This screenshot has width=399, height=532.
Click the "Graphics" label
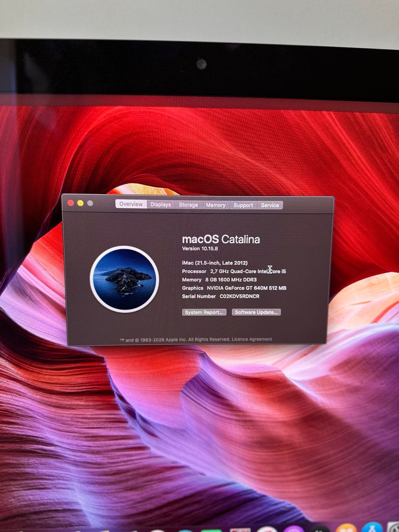click(x=192, y=288)
